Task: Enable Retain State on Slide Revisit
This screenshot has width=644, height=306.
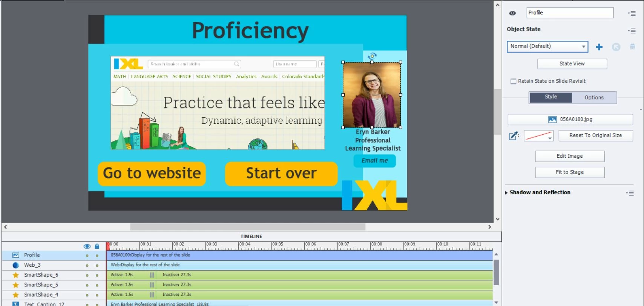Action: click(x=513, y=81)
